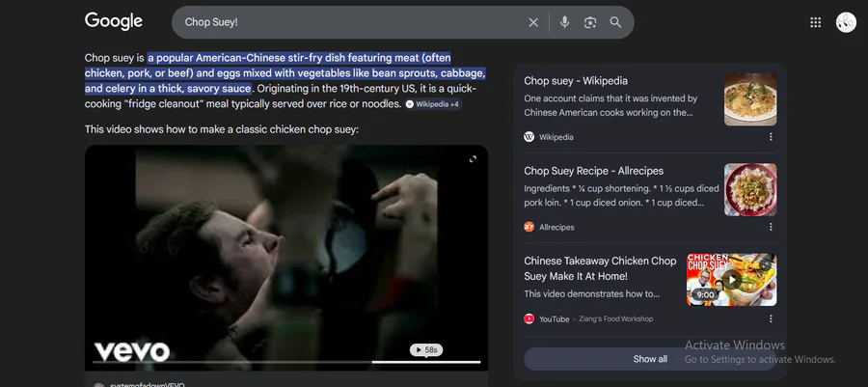Click the Vevo music video preview
The height and width of the screenshot is (387, 868).
tap(286, 258)
